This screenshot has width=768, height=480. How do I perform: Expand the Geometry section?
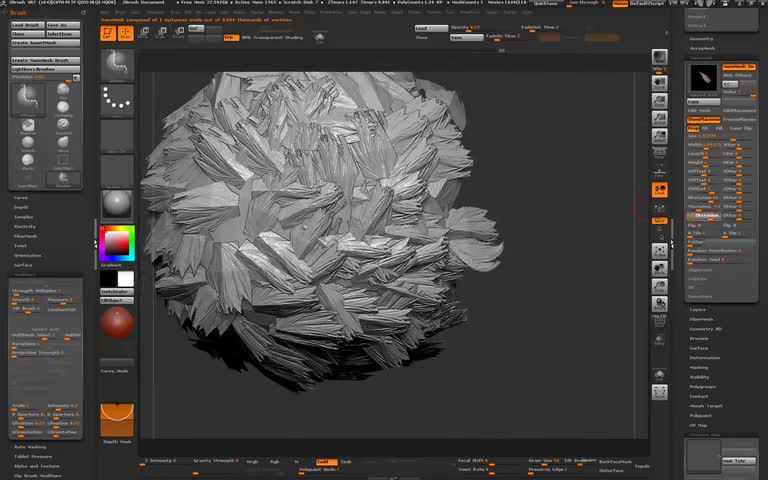coord(702,38)
